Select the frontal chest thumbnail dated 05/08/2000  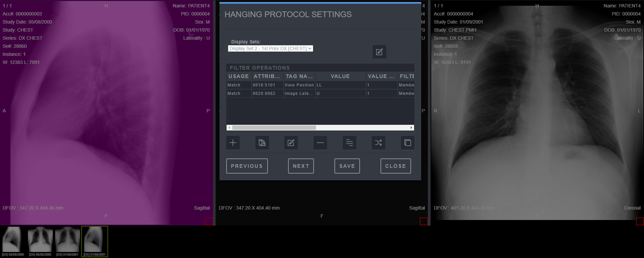[x=40, y=239]
